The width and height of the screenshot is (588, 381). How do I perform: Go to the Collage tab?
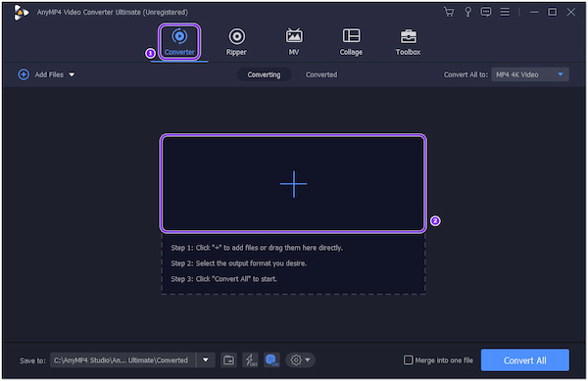click(351, 41)
